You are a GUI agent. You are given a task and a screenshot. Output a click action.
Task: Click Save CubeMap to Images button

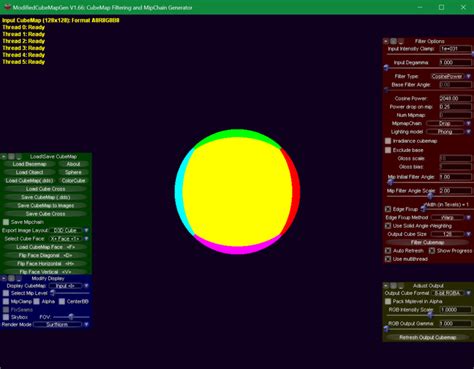click(46, 206)
